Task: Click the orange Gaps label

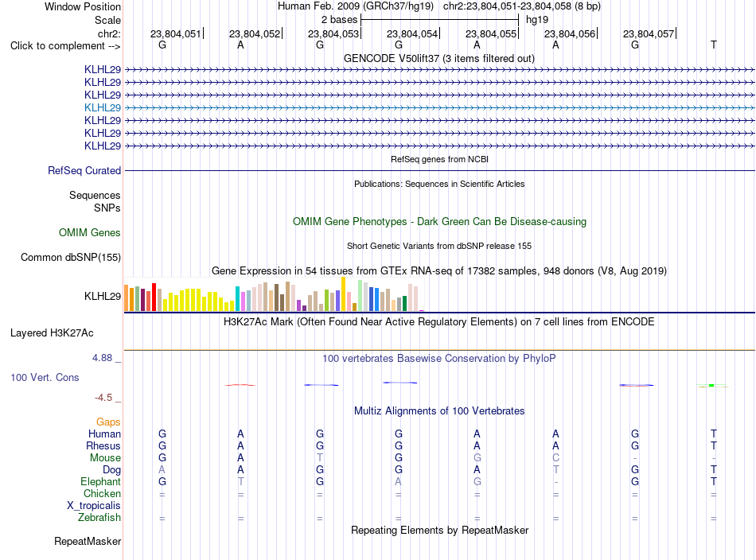Action: (x=108, y=422)
